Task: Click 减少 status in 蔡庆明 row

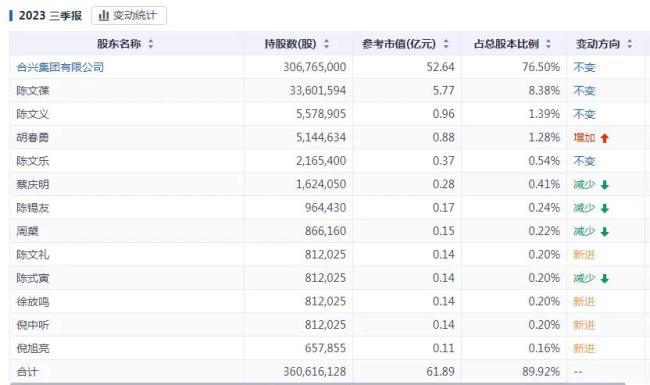Action: pos(585,184)
